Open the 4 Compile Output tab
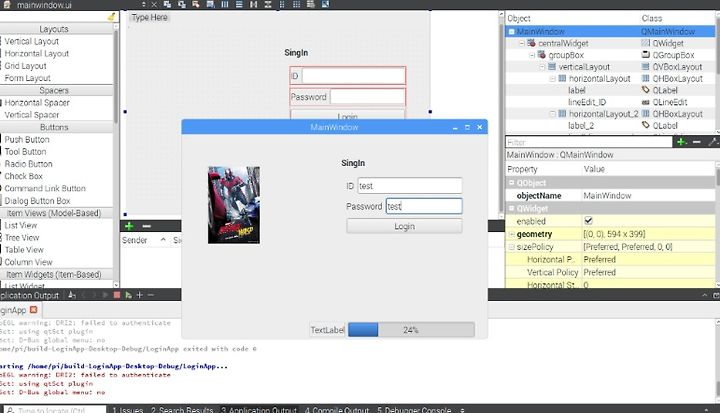This screenshot has height=413, width=720. click(x=337, y=409)
